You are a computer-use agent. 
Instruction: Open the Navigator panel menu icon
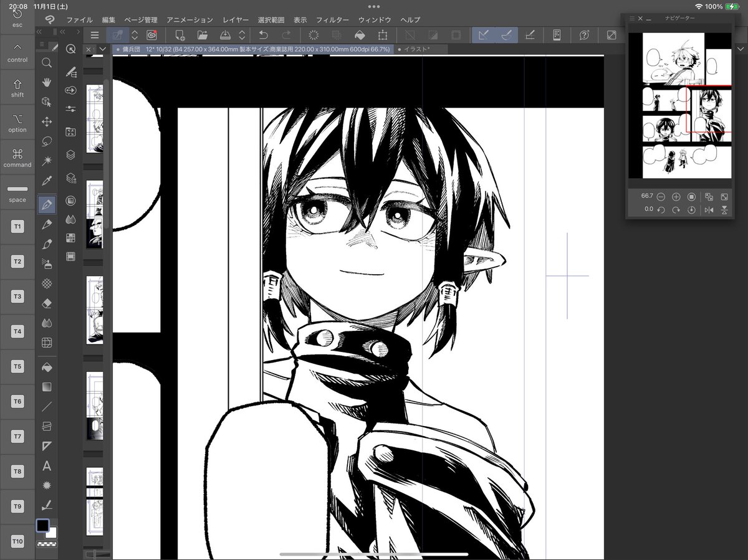point(632,18)
